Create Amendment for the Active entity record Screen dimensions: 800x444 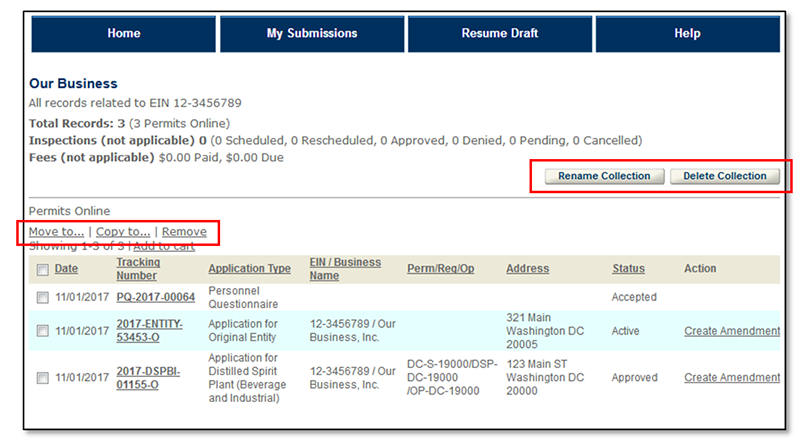(732, 331)
